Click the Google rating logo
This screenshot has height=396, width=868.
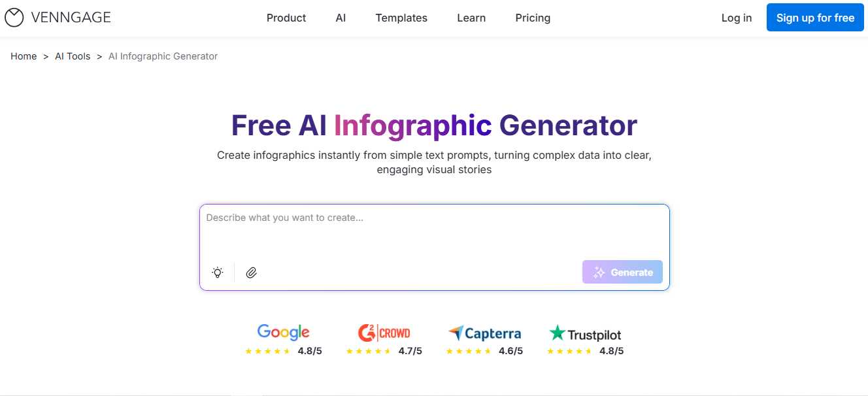tap(283, 332)
